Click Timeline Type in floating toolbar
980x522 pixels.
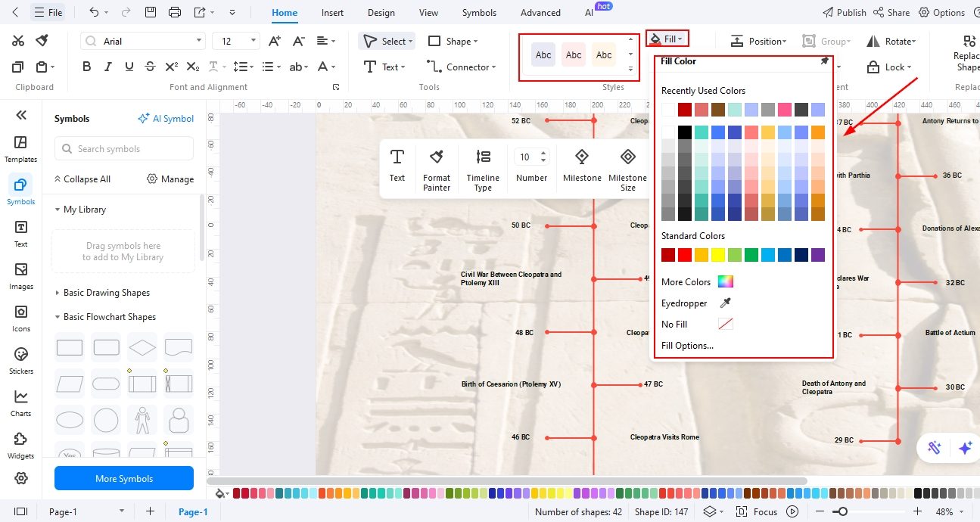point(483,171)
